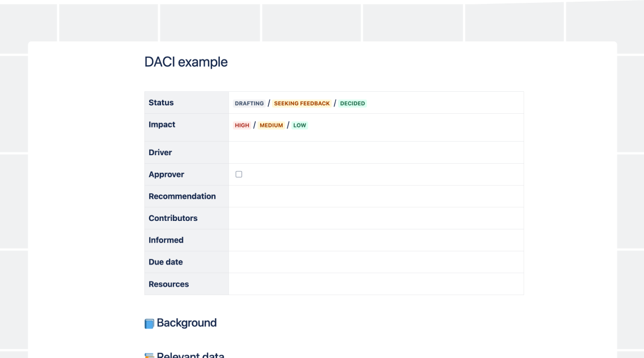
Task: Click the empty Driver value cell
Action: point(376,152)
